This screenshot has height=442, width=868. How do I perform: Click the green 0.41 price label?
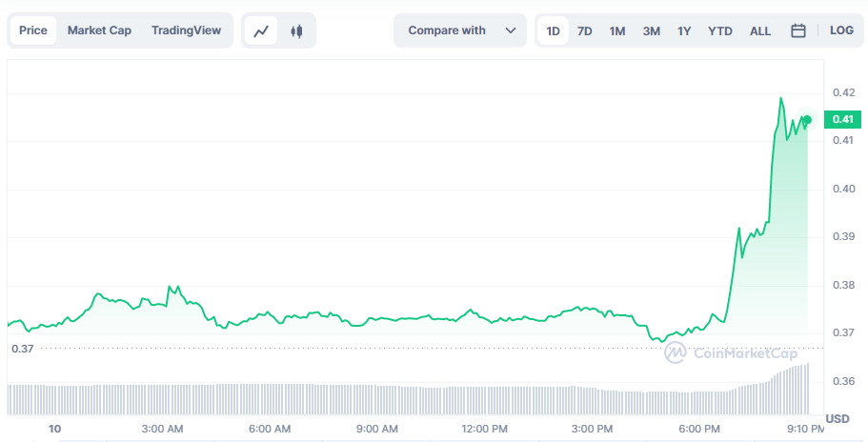coord(842,119)
